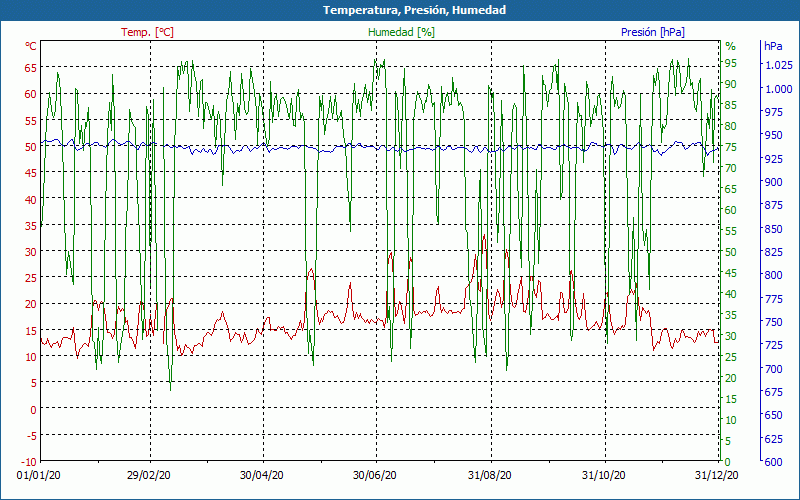800x500 pixels.
Task: Select the red 'Temp. [°C]' legend label
Action: 147,32
